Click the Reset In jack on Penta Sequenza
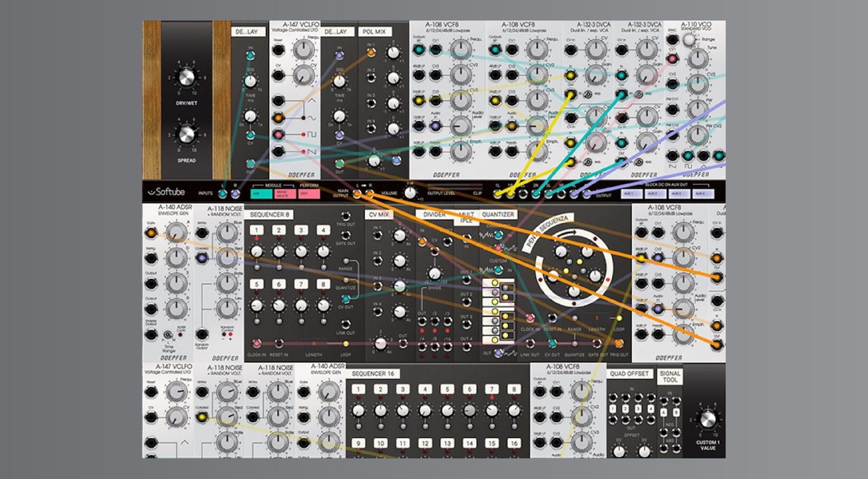 click(x=552, y=318)
